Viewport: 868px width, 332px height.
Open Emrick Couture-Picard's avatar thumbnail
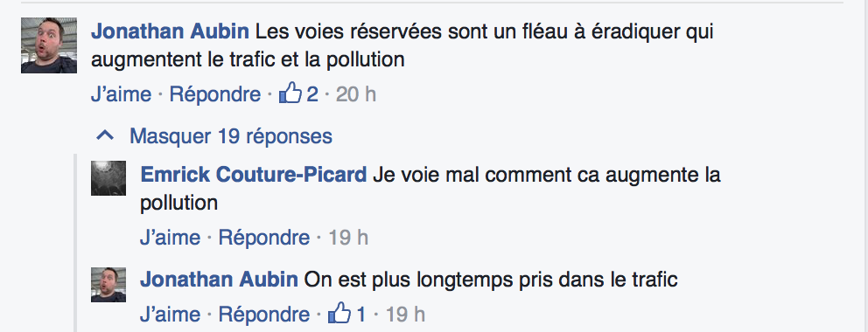(x=108, y=178)
